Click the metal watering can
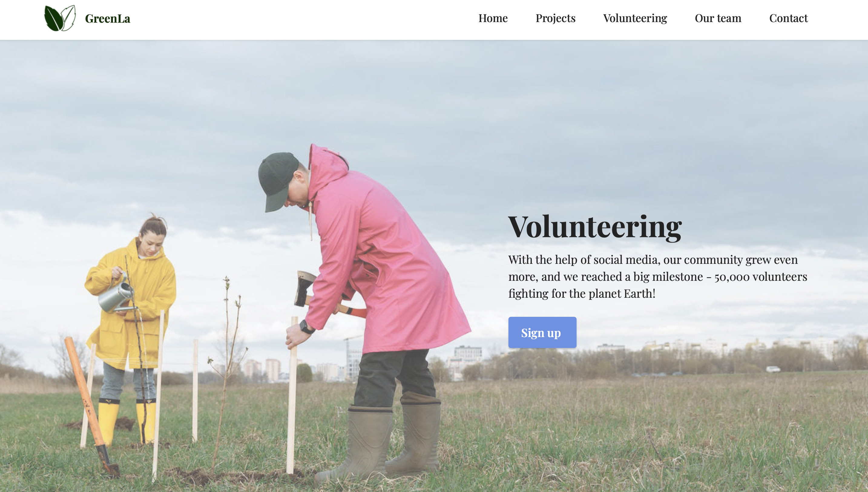 [116, 296]
